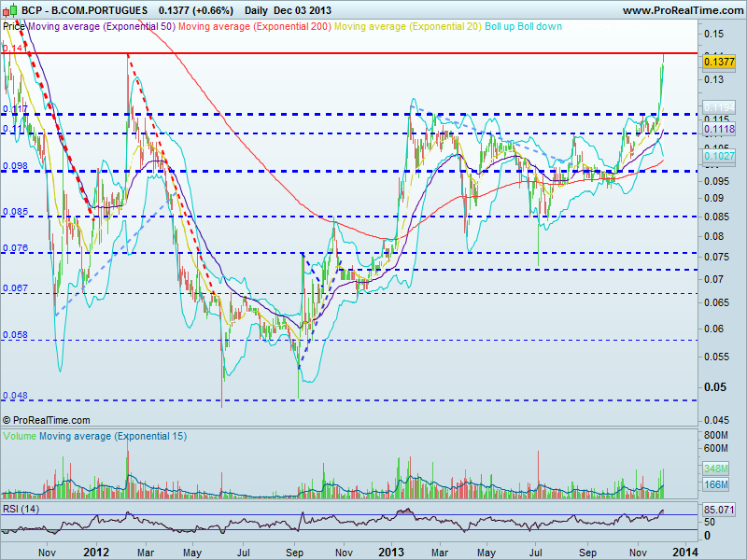747x560 pixels.
Task: Click the bold 0.05 price axis value
Action: [715, 386]
